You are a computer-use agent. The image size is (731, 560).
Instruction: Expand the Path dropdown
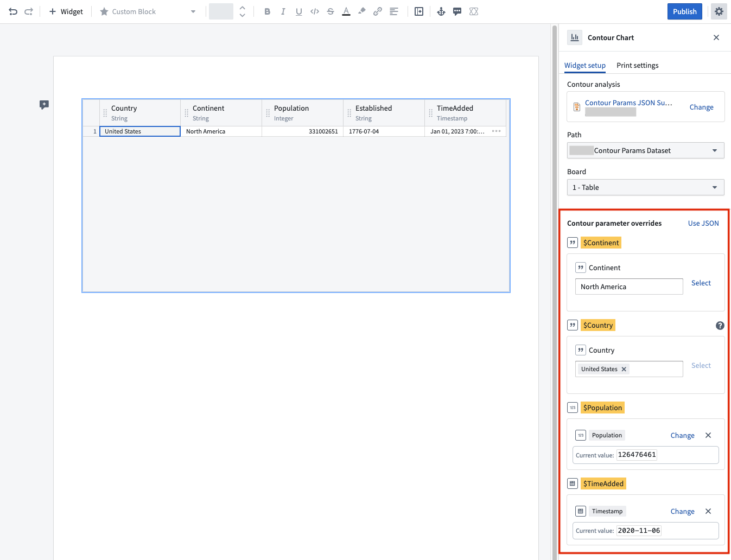(x=646, y=150)
